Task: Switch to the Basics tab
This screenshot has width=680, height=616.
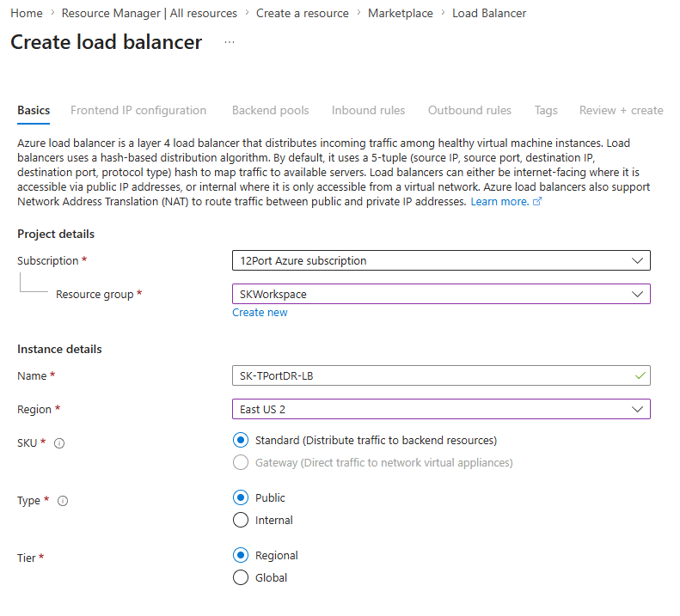Action: click(34, 111)
